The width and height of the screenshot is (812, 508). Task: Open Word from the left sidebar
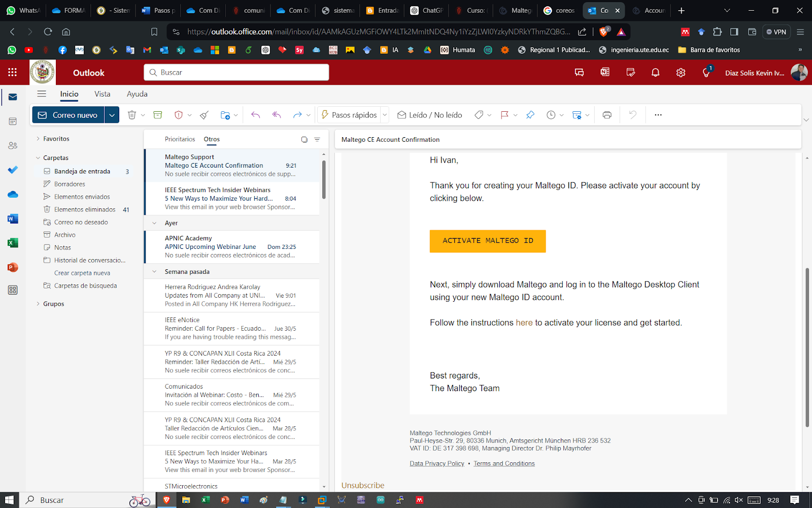(13, 219)
